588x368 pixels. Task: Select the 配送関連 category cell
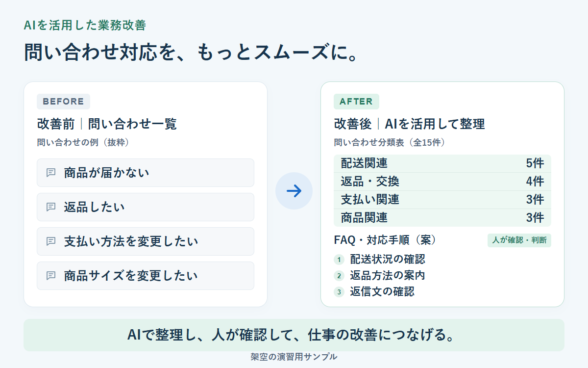point(364,163)
